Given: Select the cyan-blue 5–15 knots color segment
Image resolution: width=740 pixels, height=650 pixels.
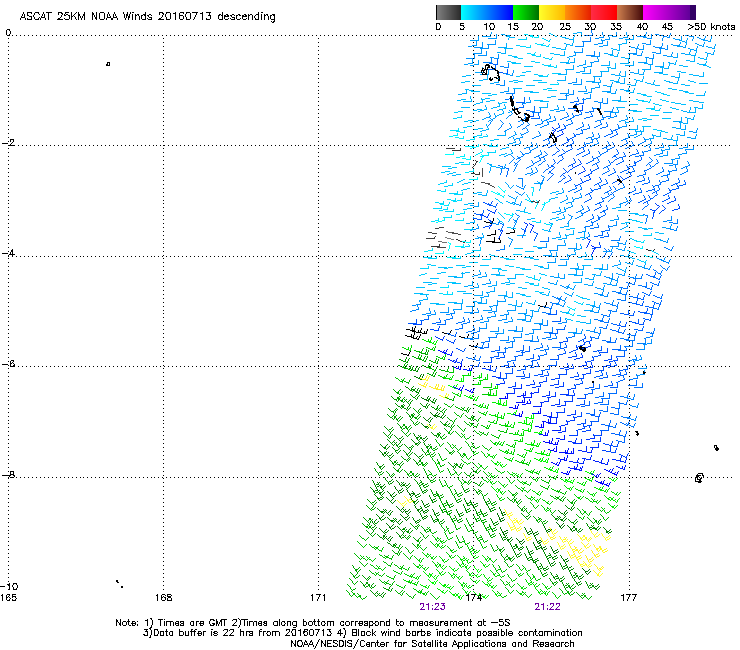Looking at the screenshot, I should coord(487,12).
